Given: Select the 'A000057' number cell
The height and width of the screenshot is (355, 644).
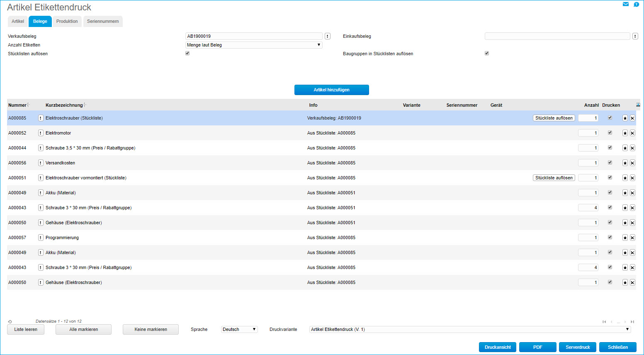Looking at the screenshot, I should 17,237.
